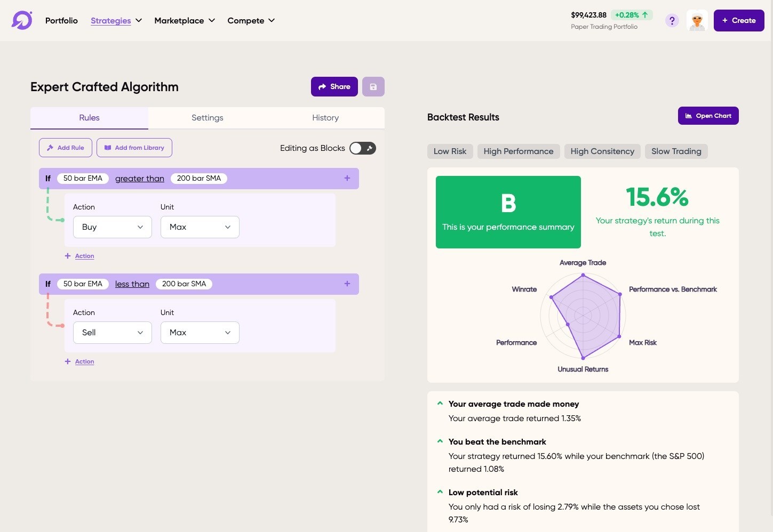Click the 'greater than' comparison link
773x532 pixels.
click(x=140, y=179)
